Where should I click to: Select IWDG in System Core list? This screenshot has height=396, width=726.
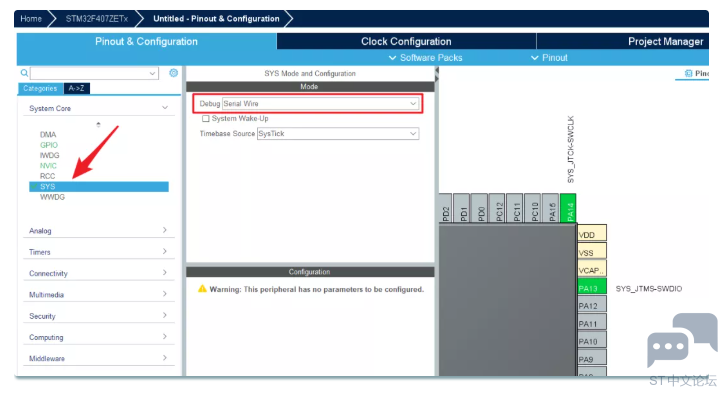point(50,155)
